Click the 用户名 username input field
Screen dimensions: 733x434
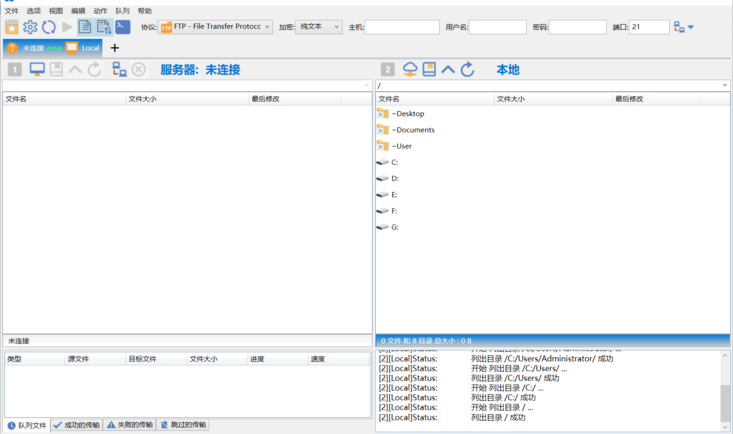[497, 27]
